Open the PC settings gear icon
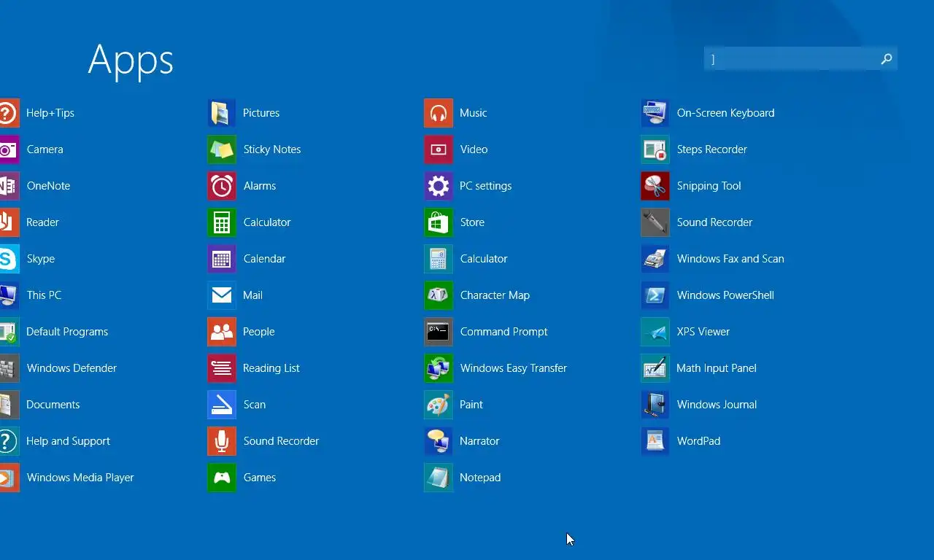The image size is (934, 560). coord(439,186)
